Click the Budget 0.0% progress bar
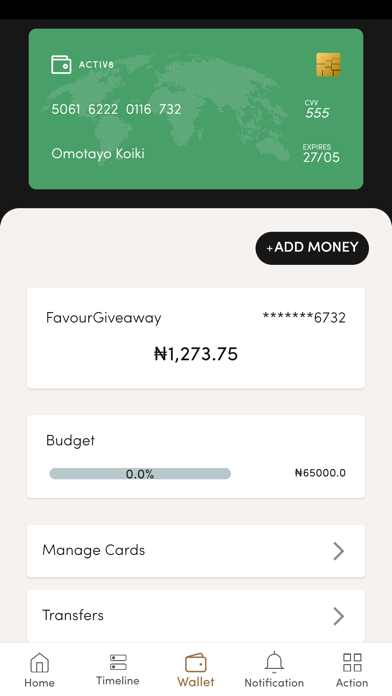392x696 pixels. pos(140,474)
